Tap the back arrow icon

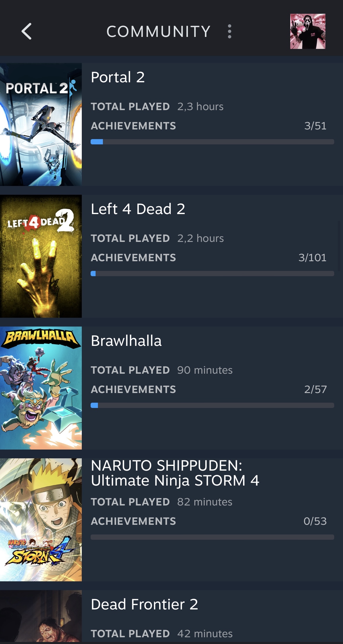point(26,31)
